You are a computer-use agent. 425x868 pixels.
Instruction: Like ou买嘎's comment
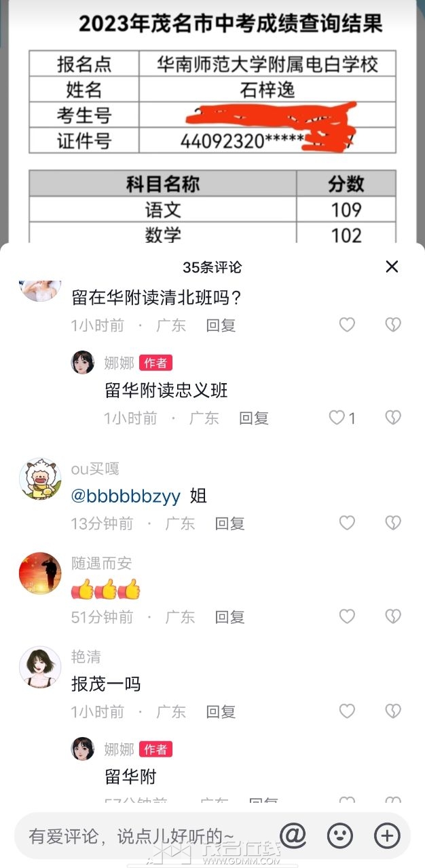pyautogui.click(x=347, y=523)
